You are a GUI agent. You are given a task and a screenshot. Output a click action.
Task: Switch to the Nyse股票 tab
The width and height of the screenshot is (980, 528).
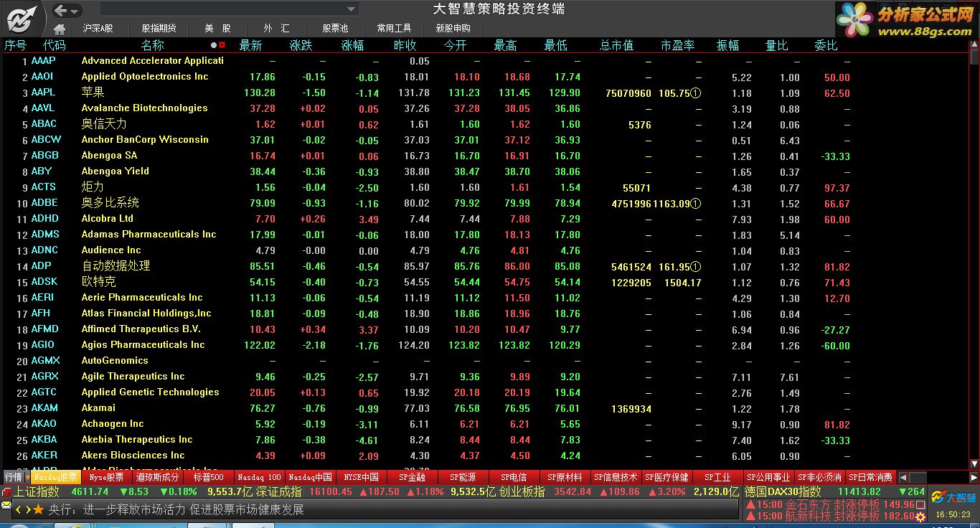click(107, 477)
